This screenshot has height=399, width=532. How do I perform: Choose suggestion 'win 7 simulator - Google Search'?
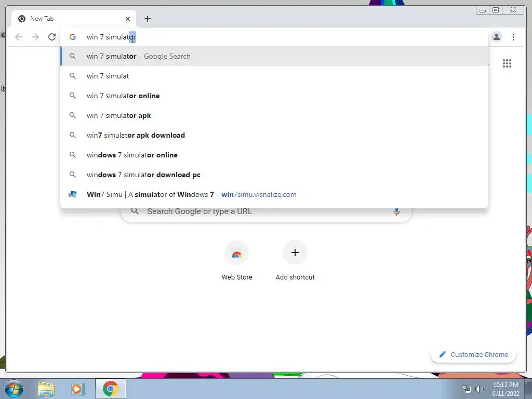click(x=274, y=56)
